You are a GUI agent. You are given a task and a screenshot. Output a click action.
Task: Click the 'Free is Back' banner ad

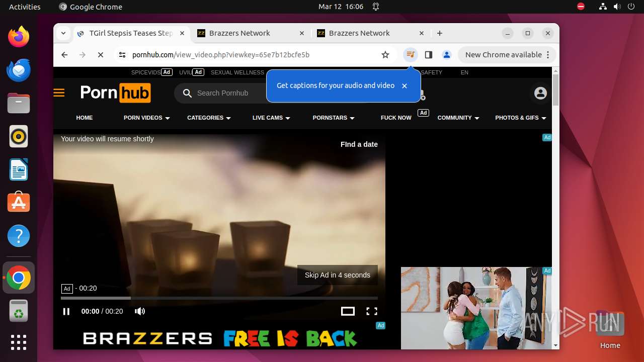click(220, 338)
